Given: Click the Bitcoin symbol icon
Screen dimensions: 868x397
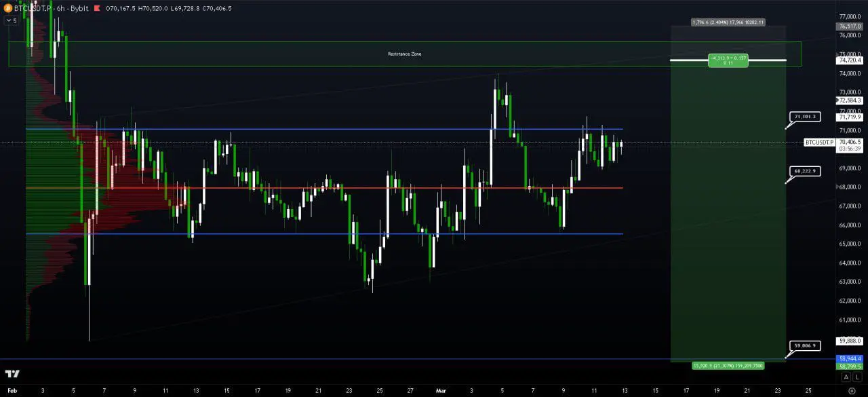Looking at the screenshot, I should [x=7, y=8].
